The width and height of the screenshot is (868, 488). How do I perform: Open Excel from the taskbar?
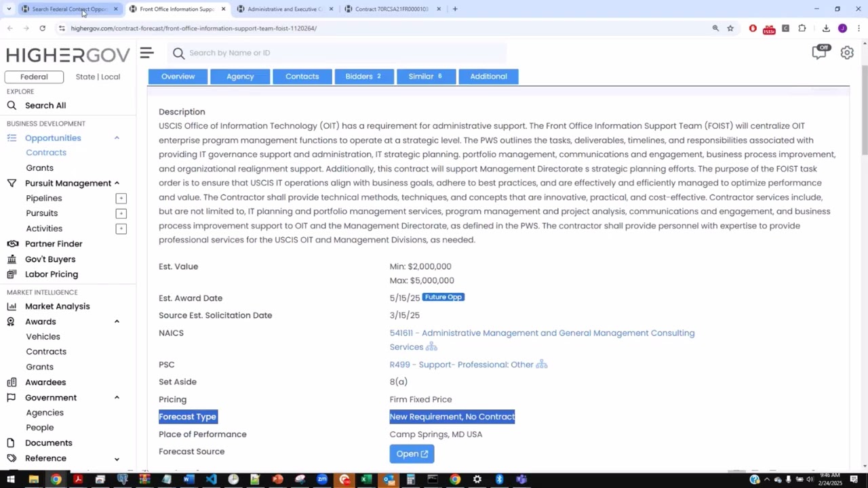pyautogui.click(x=366, y=480)
